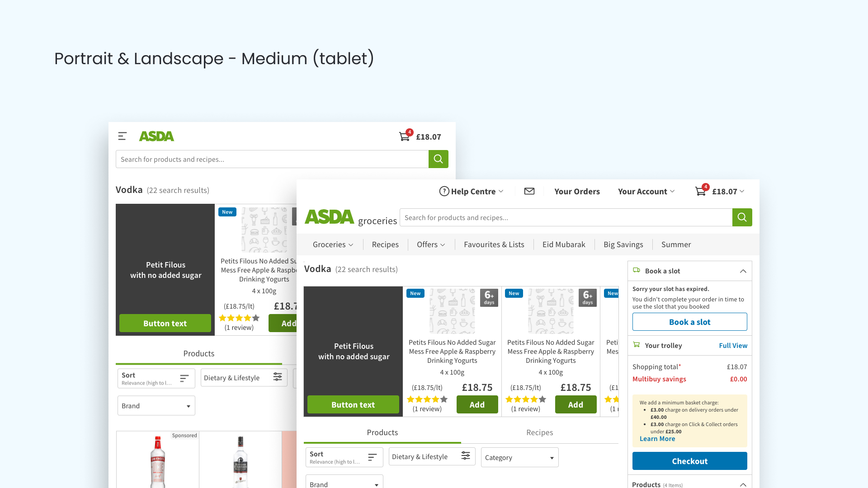Click ASDA logo in portrait tablet view
Viewport: 868px width, 488px height.
[156, 136]
